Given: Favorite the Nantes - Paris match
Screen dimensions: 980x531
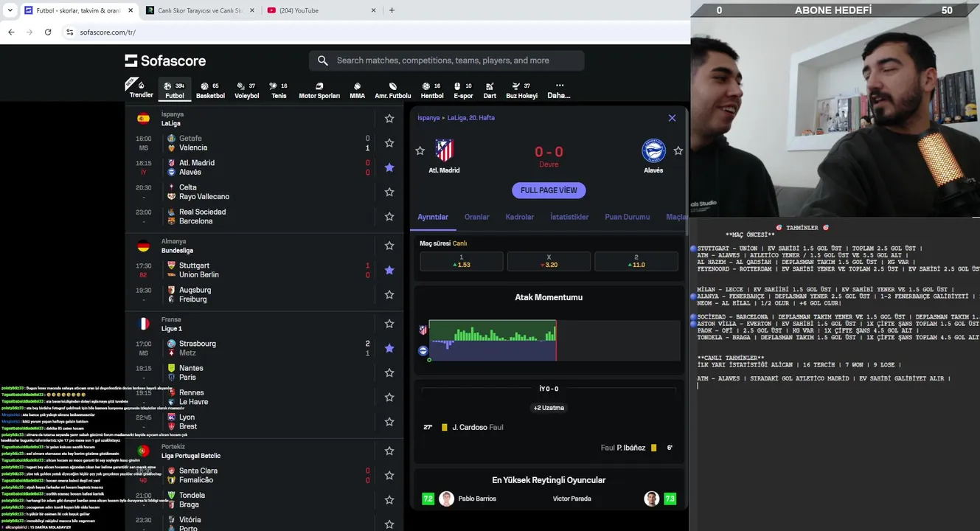Looking at the screenshot, I should [389, 372].
